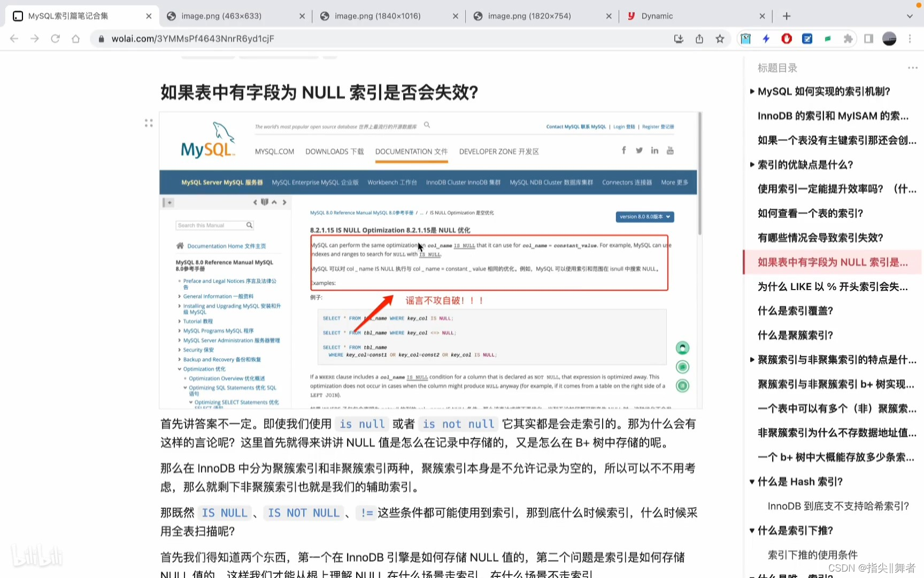Jump to 'InnoDB 的索引和 MyISAM 的索...' heading

[x=833, y=116]
